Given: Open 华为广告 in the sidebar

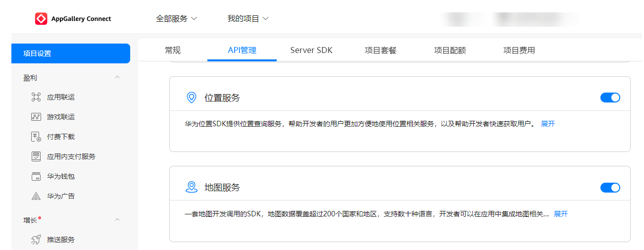Looking at the screenshot, I should coord(61,196).
